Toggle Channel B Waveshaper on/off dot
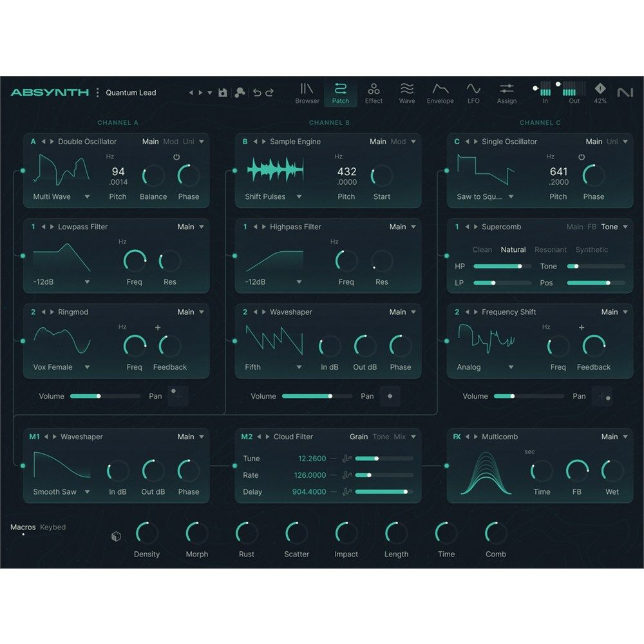Viewport: 644px width, 644px height. (235, 341)
